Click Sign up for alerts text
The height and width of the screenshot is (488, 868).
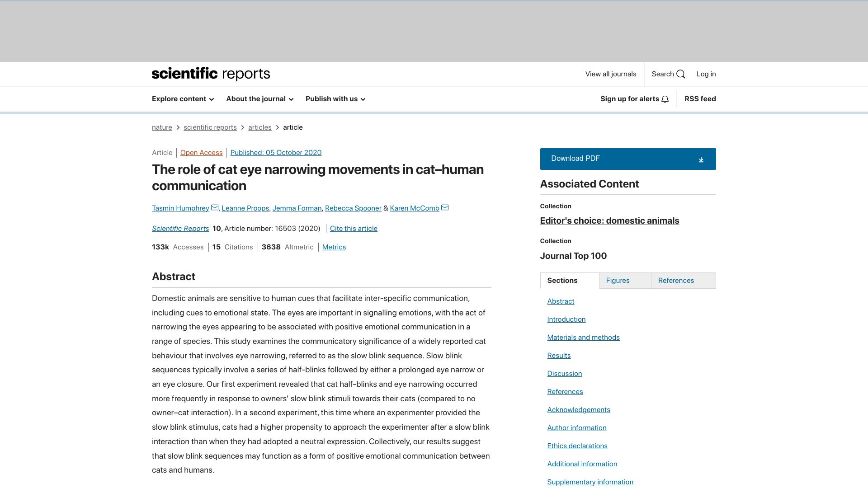pos(630,99)
